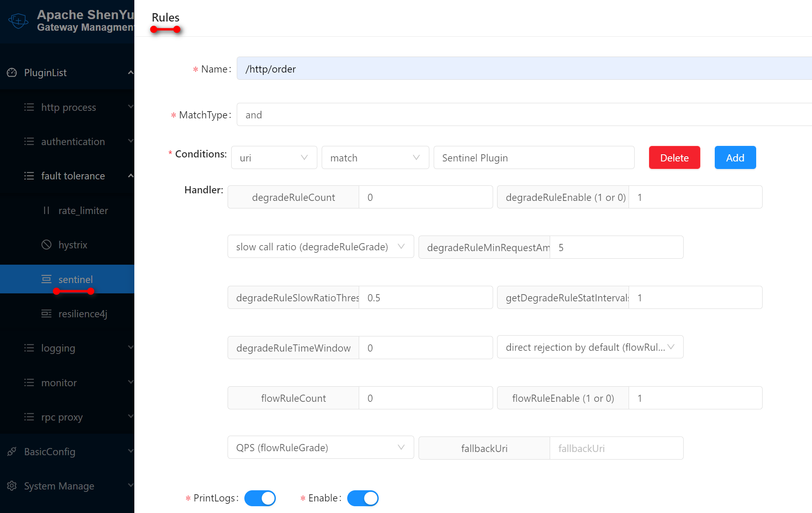The image size is (812, 513).
Task: Open the QPS flowRuleGrade dropdown
Action: coord(320,448)
